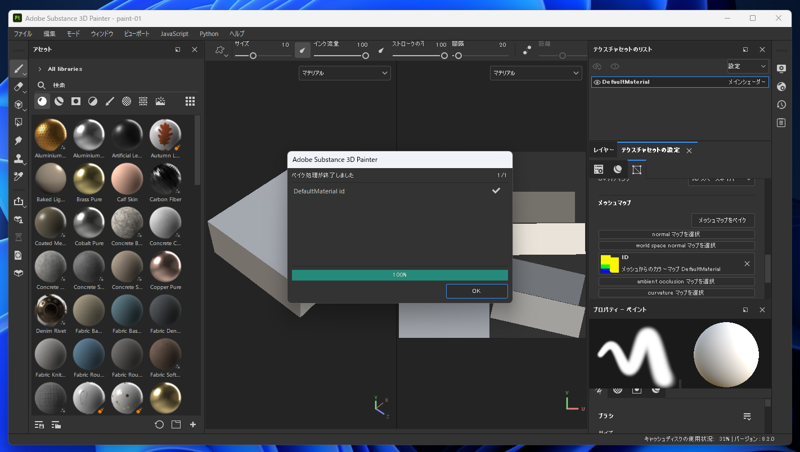This screenshot has height=452, width=800.
Task: Open ヘルプ menu
Action: [x=237, y=34]
